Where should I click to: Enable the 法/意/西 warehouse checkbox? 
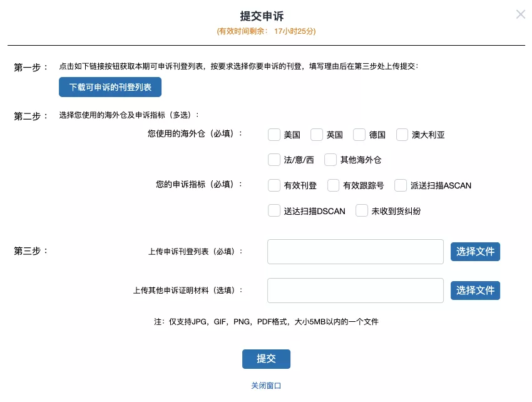pos(274,160)
